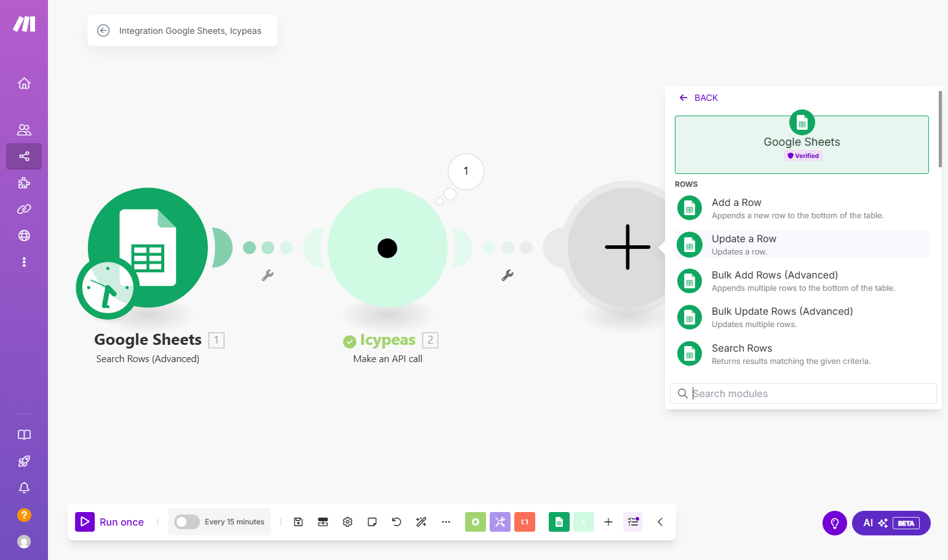Viewport: 948px width, 560px height.
Task: Open scenario settings gear icon
Action: click(x=348, y=522)
